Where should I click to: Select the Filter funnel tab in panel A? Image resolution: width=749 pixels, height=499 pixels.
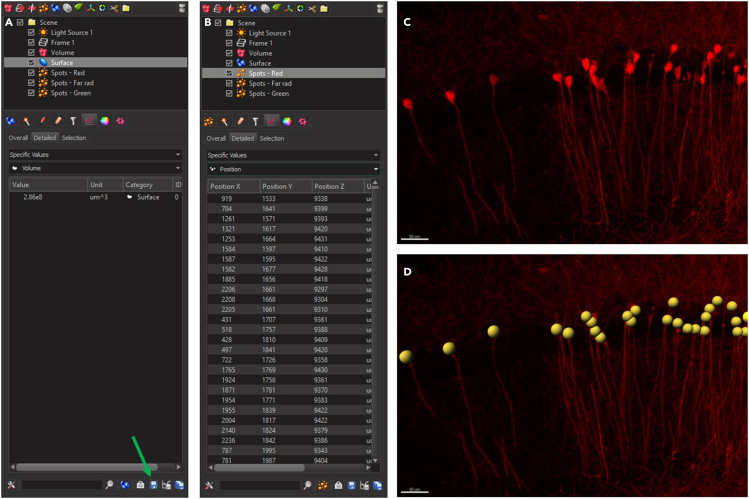tap(73, 121)
